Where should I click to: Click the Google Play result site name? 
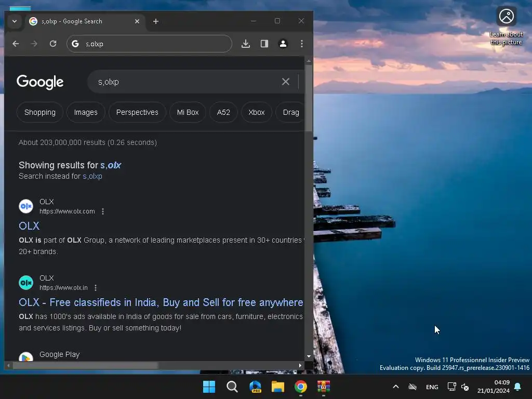59,354
